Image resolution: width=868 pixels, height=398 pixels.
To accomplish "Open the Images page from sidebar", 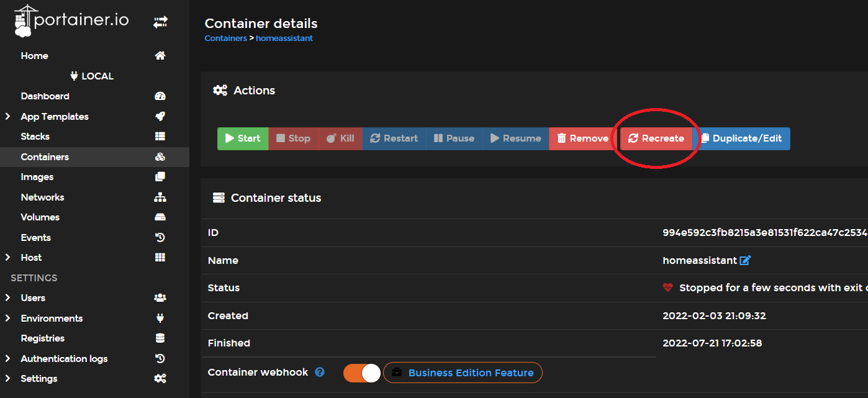I will 37,177.
